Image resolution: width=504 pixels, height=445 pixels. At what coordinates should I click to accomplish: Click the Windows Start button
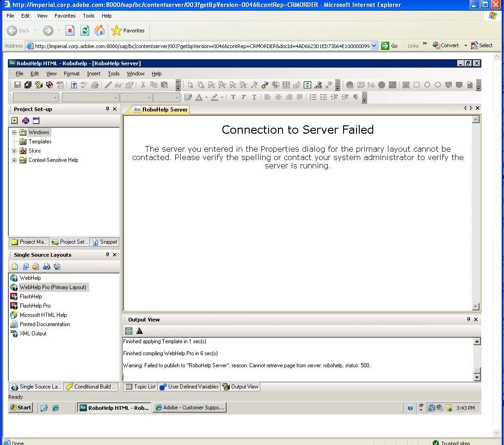21,408
